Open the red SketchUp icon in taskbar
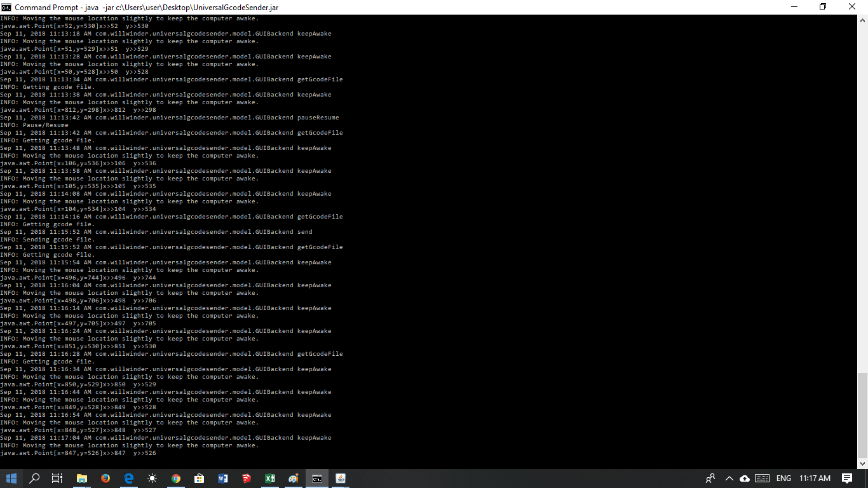The image size is (868, 488). (x=247, y=478)
